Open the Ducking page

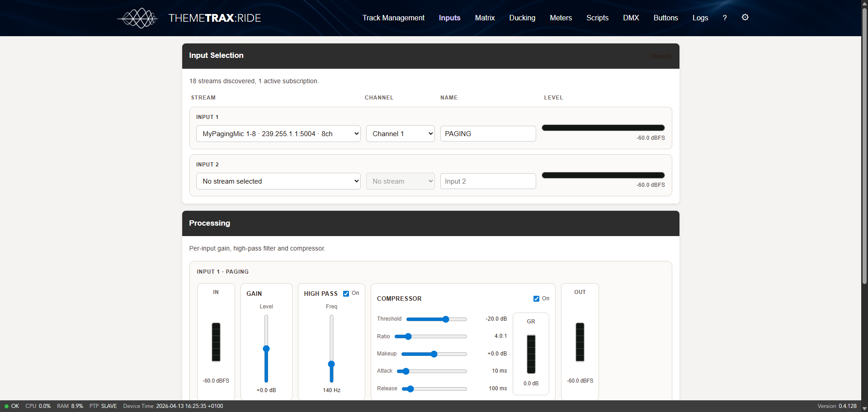click(x=522, y=18)
